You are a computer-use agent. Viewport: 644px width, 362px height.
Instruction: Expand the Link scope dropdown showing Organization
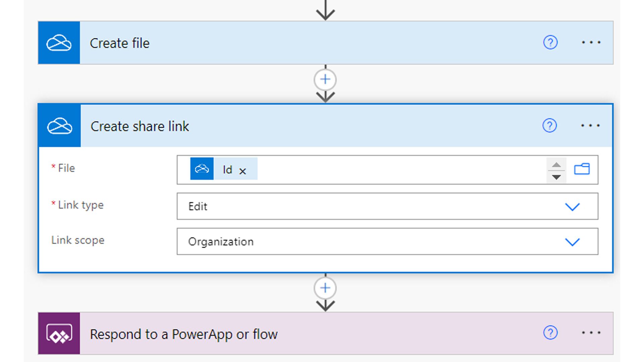pyautogui.click(x=572, y=242)
